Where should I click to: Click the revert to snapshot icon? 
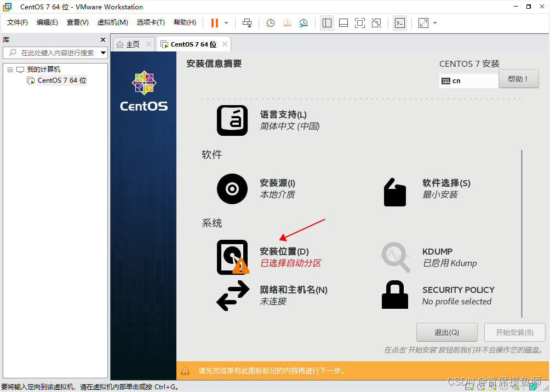(x=287, y=23)
